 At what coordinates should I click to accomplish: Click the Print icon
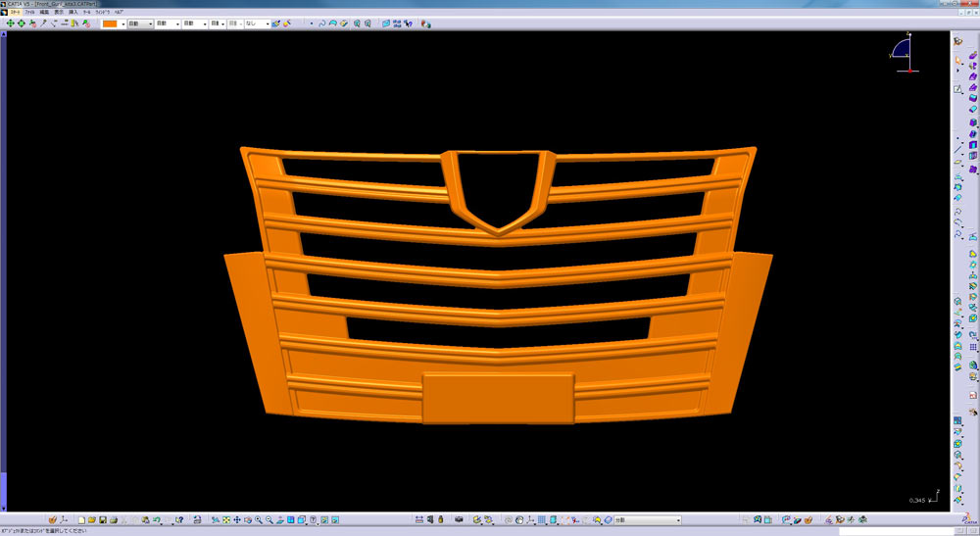(113, 519)
